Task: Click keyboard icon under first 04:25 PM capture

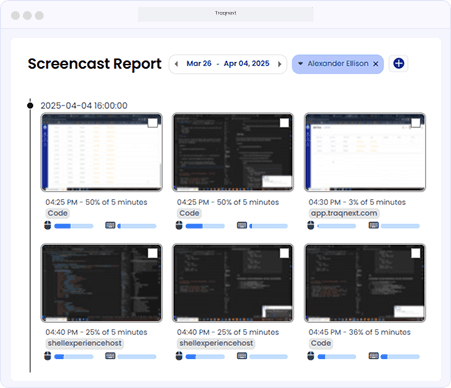Action: pos(110,226)
